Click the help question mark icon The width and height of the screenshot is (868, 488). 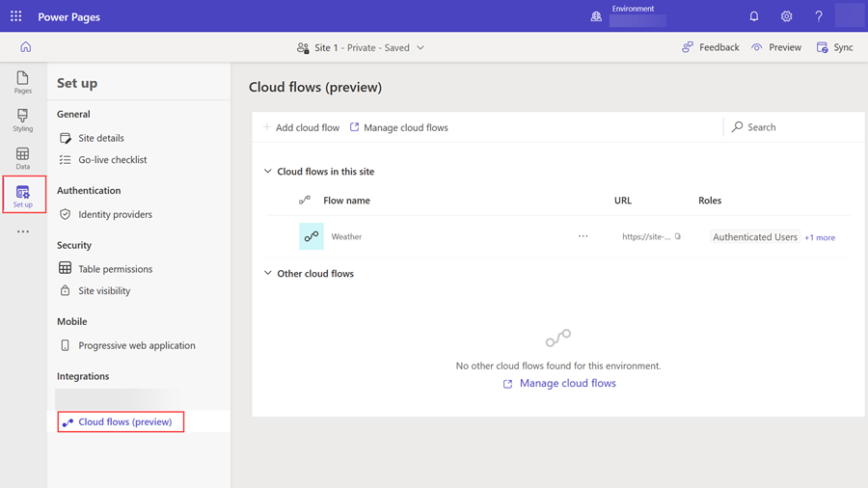818,16
